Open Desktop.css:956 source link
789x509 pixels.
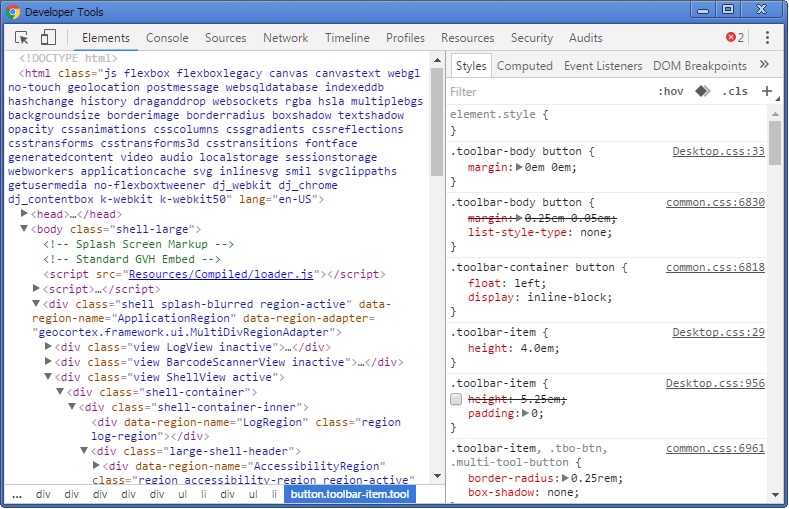pyautogui.click(x=716, y=383)
